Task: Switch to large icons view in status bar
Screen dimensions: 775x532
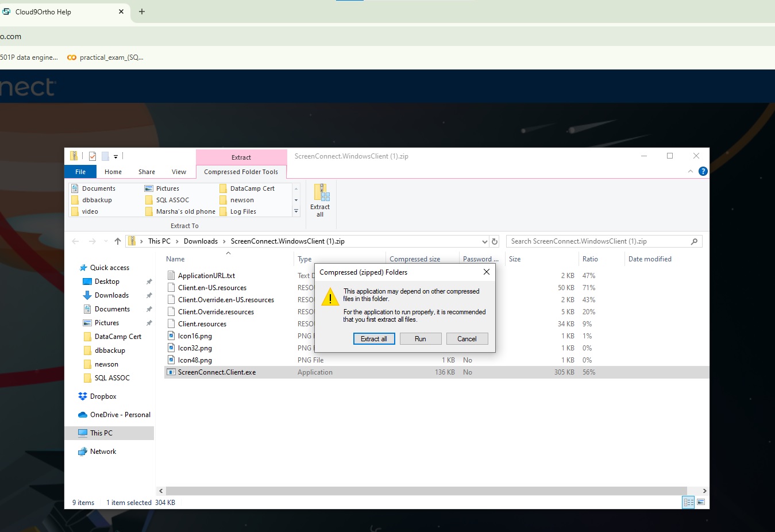Action: pyautogui.click(x=701, y=502)
